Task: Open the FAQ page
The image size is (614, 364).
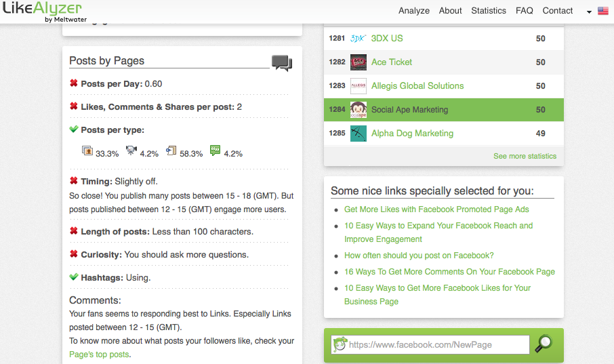Action: [525, 11]
